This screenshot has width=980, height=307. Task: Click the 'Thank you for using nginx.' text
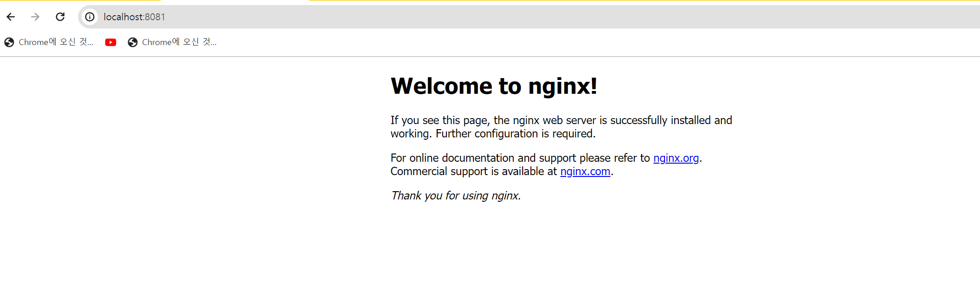(456, 196)
